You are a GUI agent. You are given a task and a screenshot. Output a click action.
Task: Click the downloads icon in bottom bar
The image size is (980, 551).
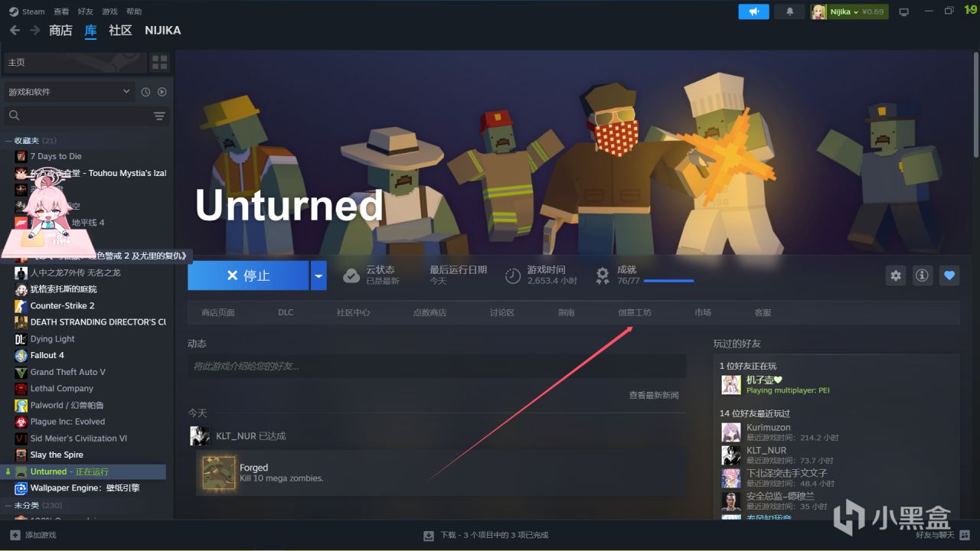point(429,535)
